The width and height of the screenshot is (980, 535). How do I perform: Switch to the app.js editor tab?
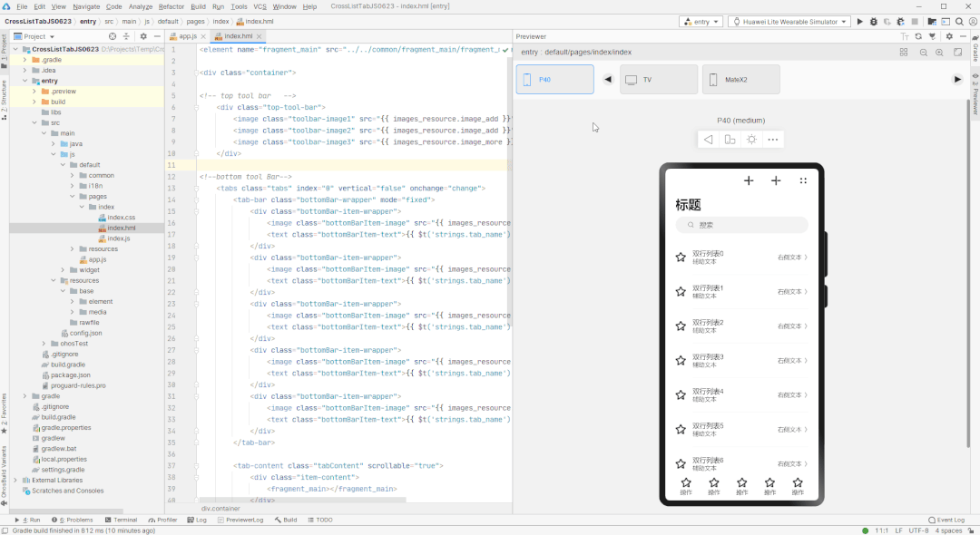(x=188, y=35)
